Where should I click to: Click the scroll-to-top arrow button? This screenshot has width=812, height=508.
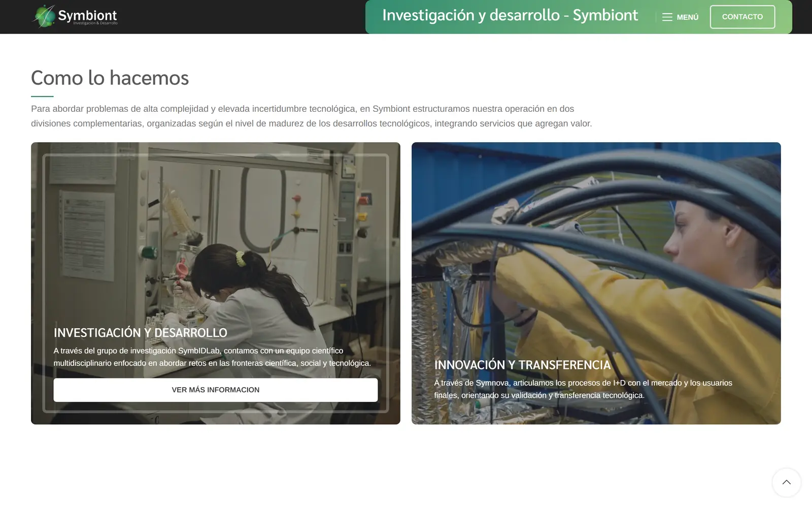tap(786, 483)
